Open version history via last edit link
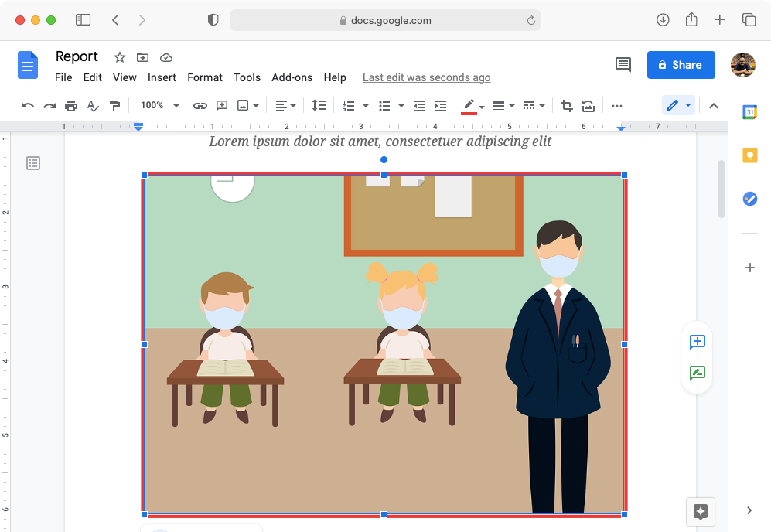 point(426,77)
